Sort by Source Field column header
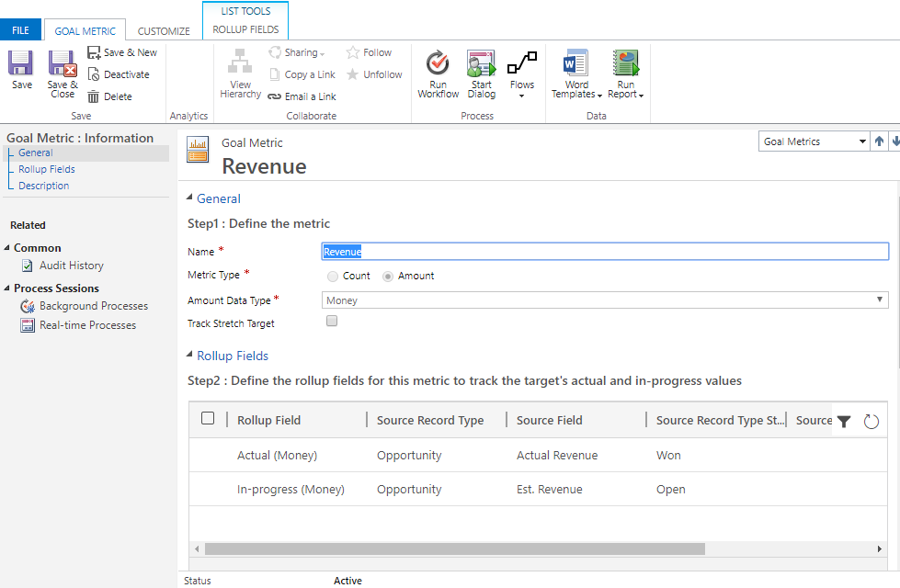 point(550,421)
